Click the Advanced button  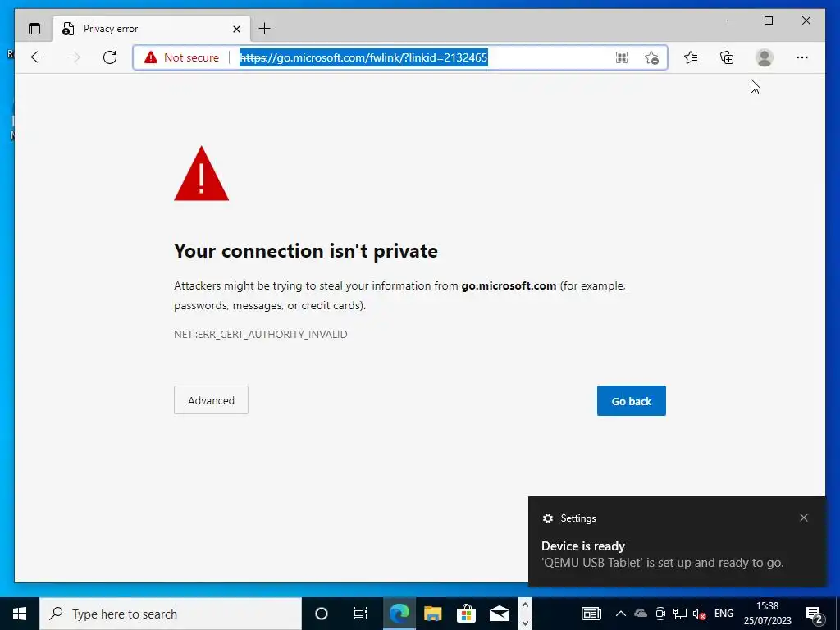point(211,400)
